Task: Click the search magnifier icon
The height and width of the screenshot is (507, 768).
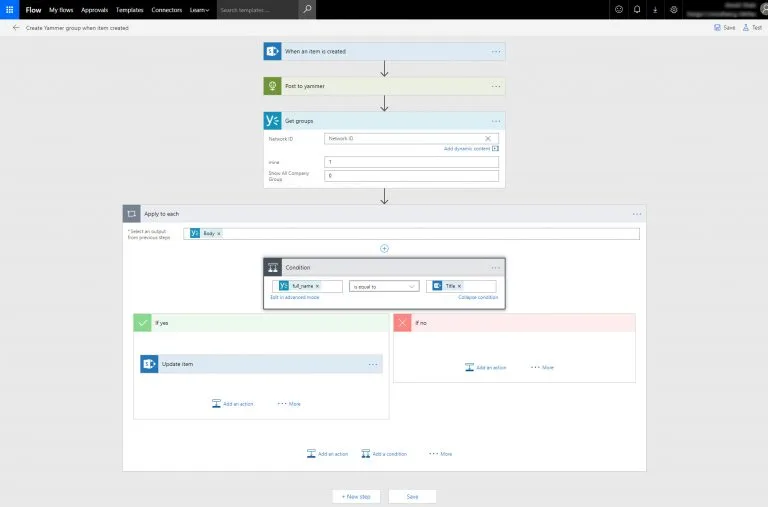Action: point(307,9)
